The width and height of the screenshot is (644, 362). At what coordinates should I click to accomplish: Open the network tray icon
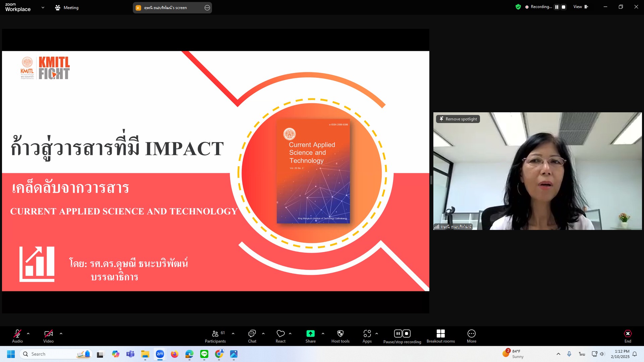pos(594,354)
